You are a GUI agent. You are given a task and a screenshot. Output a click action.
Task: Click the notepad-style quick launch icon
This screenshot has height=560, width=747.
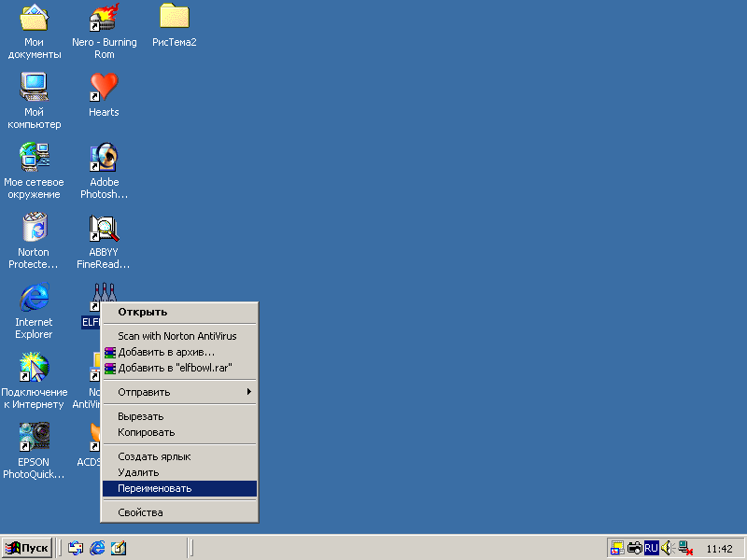tap(119, 548)
